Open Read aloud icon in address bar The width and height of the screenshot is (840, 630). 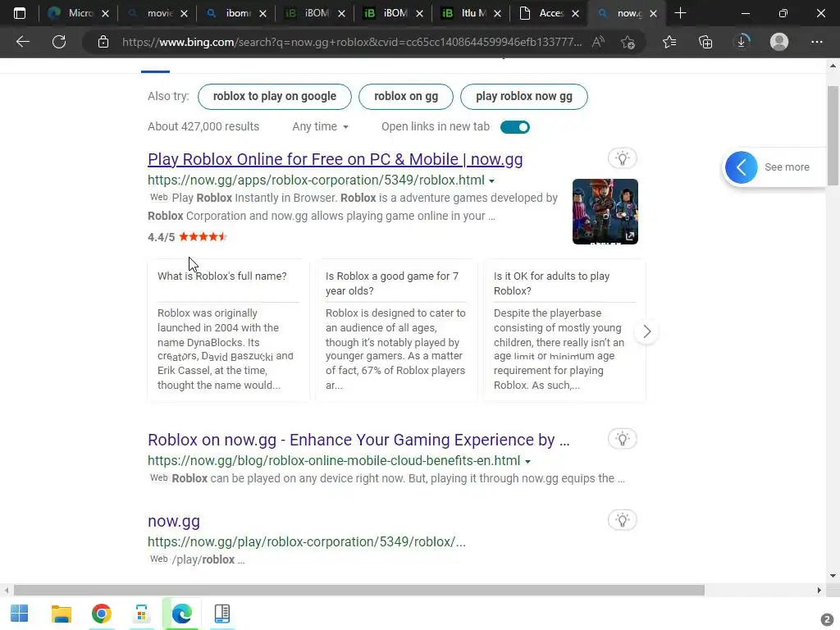(598, 42)
